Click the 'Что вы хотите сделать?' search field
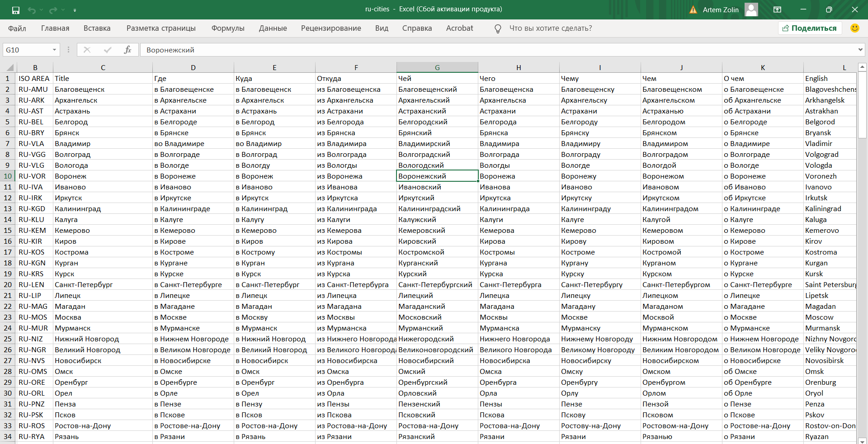This screenshot has width=868, height=444. [x=551, y=28]
